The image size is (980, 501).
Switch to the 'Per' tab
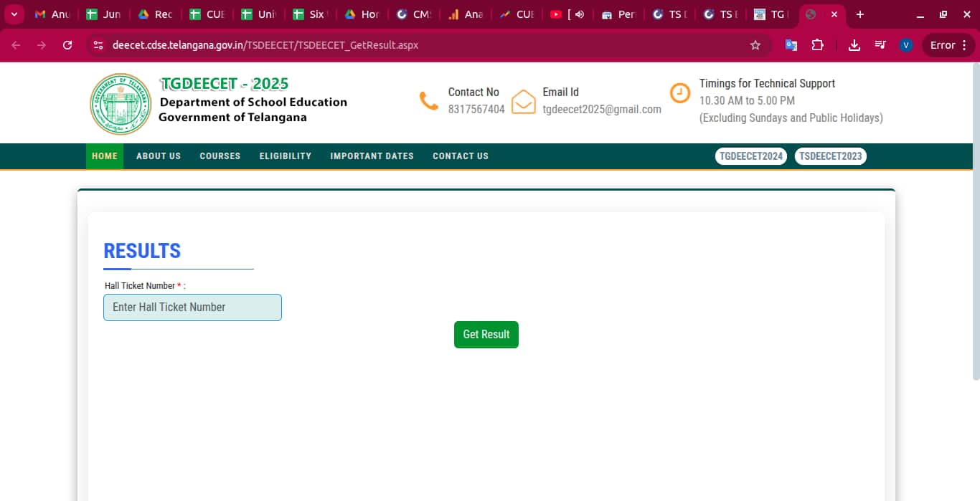tap(620, 14)
